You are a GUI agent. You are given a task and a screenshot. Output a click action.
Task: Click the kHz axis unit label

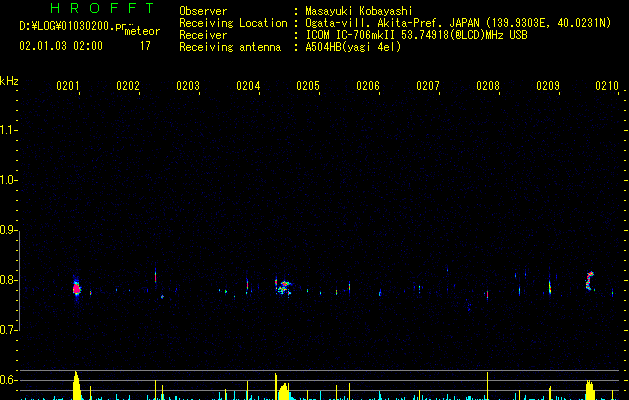pos(9,81)
